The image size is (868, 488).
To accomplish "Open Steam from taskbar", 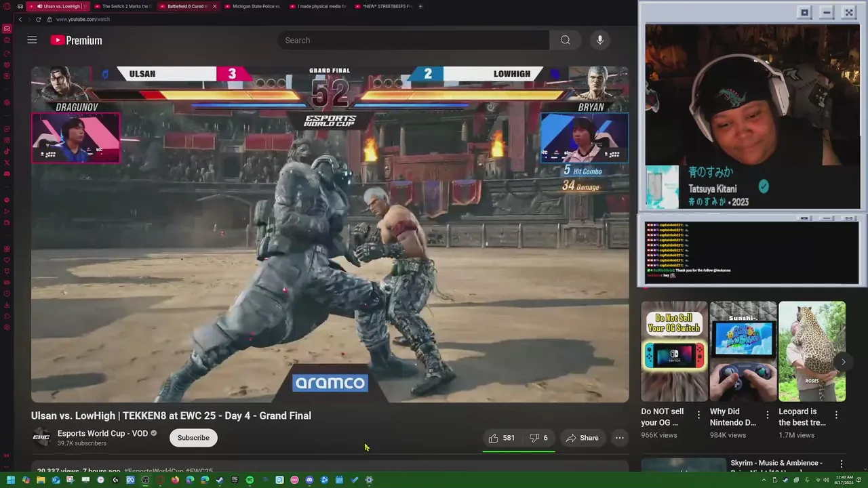I will click(x=220, y=480).
